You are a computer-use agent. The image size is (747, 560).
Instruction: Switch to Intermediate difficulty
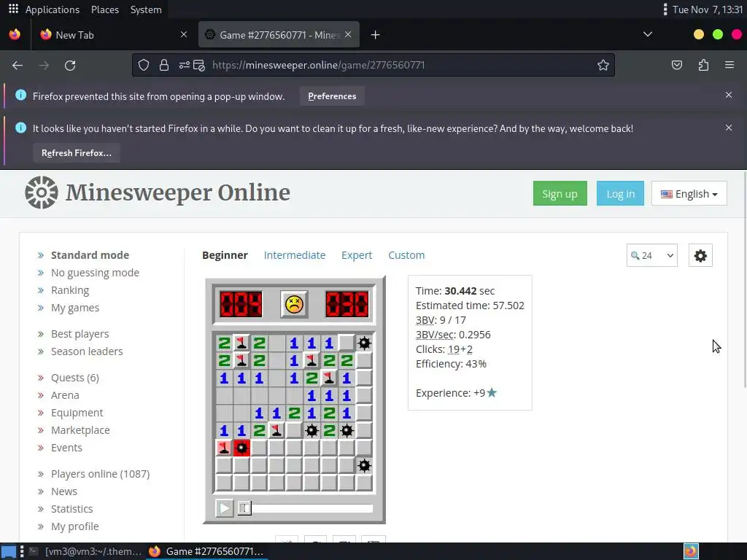coord(295,255)
